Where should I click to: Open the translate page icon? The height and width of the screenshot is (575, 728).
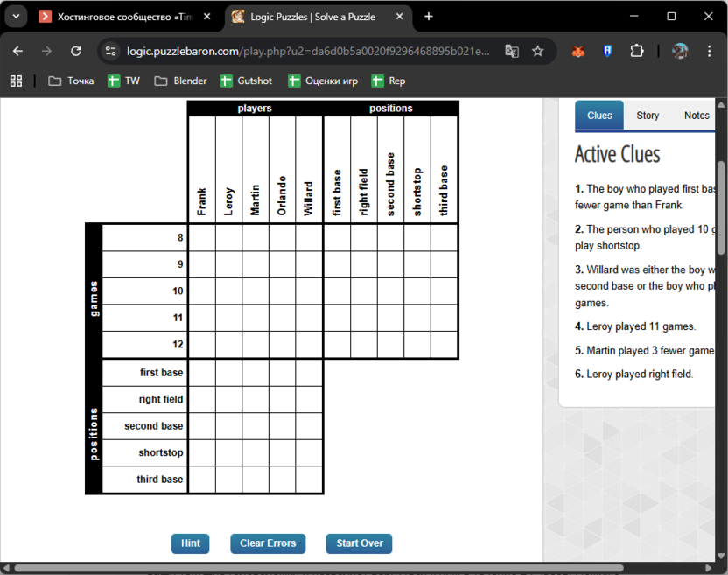(x=512, y=51)
